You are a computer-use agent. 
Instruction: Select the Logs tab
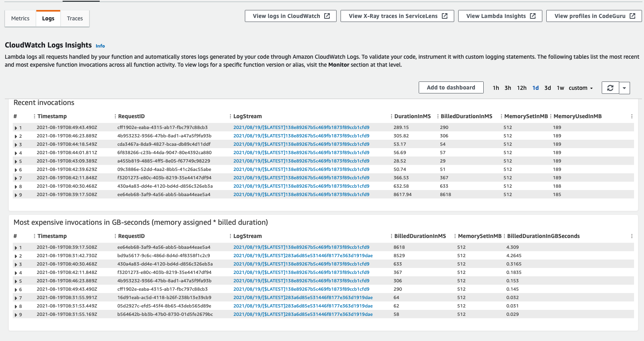[x=48, y=18]
